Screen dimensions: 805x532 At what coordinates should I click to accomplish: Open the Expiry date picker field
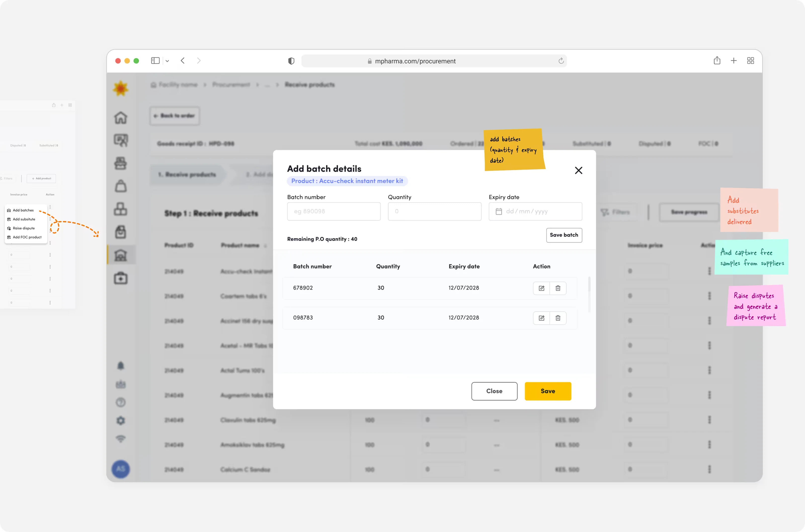click(x=535, y=211)
